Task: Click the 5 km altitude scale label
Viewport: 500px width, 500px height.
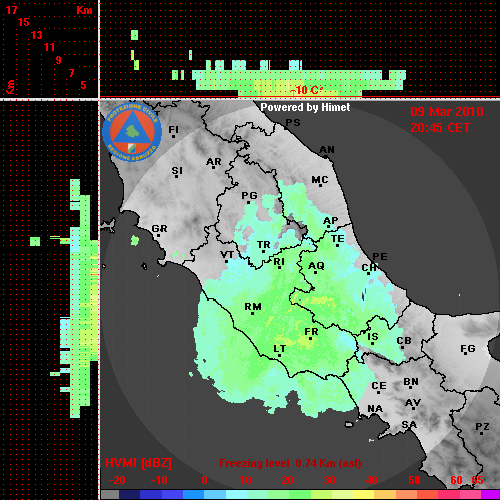Action: (83, 85)
